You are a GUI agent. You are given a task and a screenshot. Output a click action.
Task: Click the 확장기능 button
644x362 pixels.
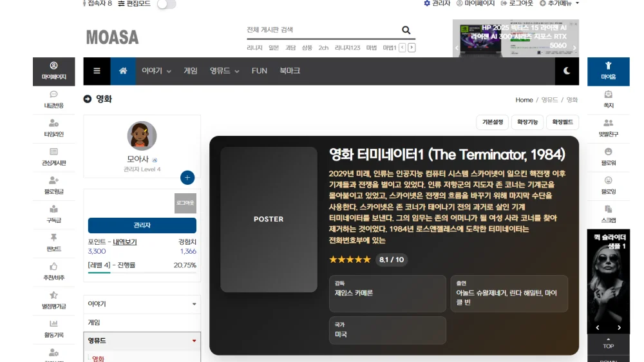[x=527, y=122]
